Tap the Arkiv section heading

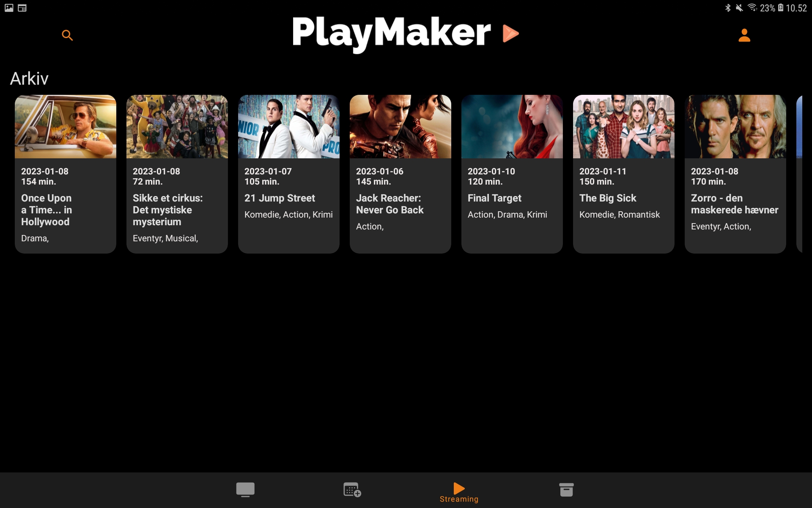pyautogui.click(x=29, y=79)
